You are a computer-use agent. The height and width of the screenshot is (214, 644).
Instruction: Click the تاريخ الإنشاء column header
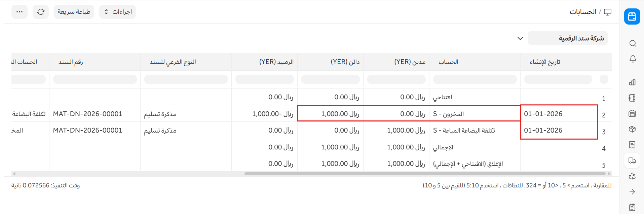pos(545,62)
